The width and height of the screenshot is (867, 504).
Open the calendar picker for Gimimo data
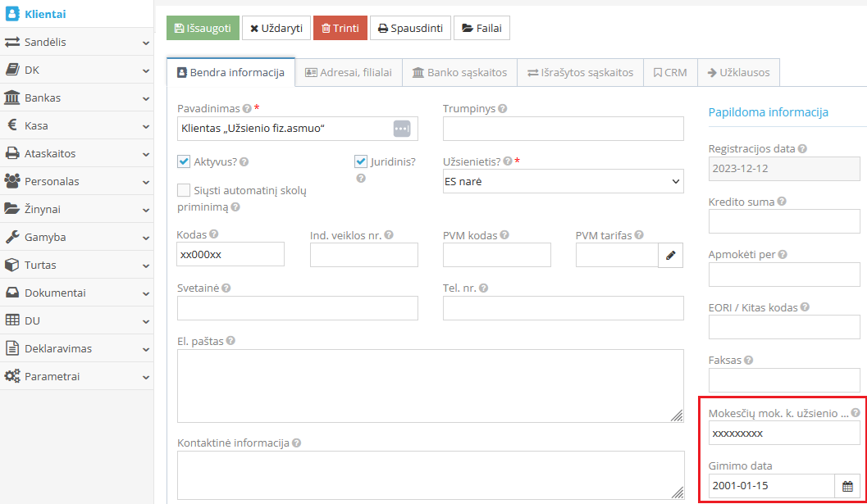tap(847, 486)
